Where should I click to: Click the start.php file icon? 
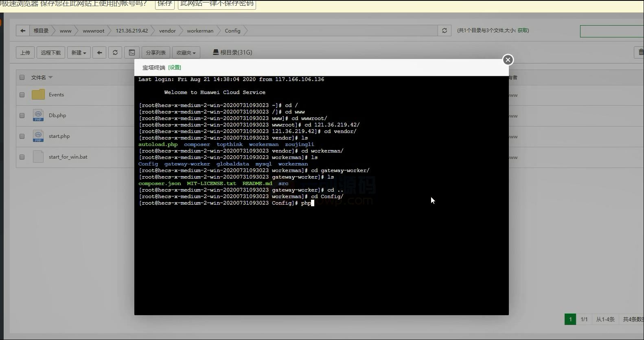(38, 136)
